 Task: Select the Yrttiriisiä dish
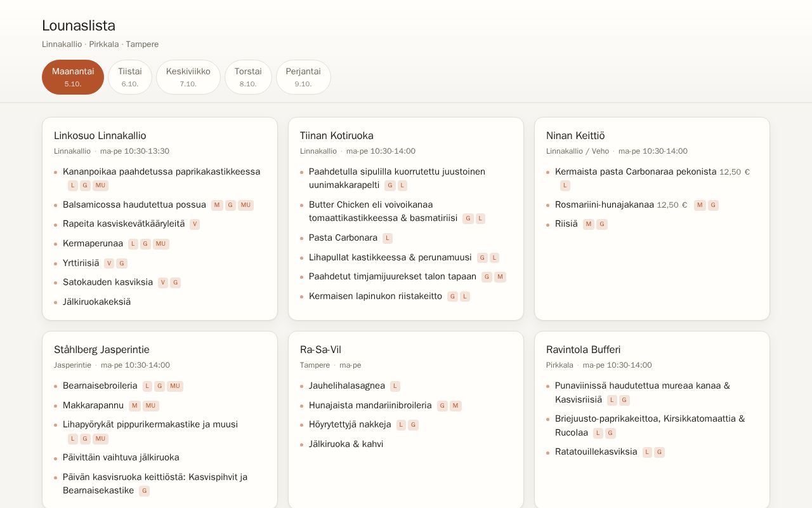(x=81, y=263)
